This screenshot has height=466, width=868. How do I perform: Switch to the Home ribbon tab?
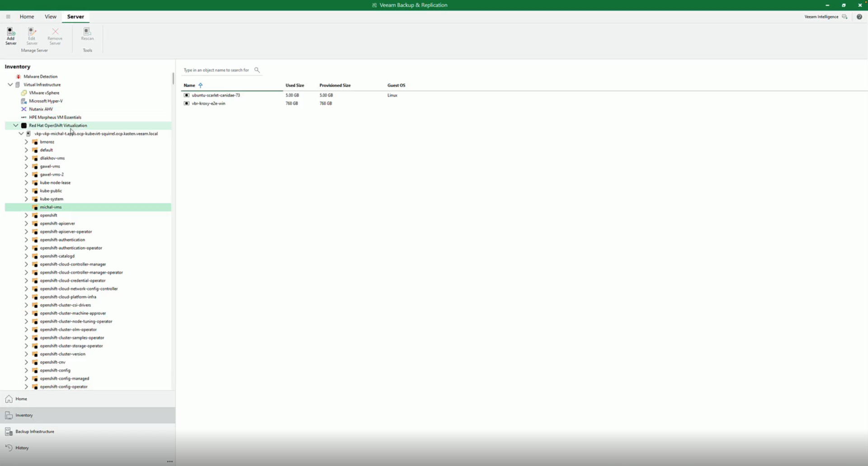[x=27, y=17]
